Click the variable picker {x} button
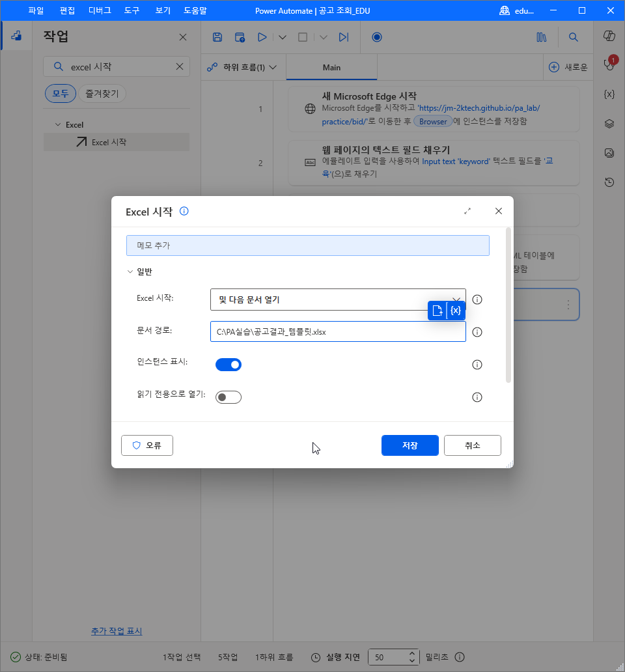Image resolution: width=625 pixels, height=672 pixels. [x=456, y=311]
